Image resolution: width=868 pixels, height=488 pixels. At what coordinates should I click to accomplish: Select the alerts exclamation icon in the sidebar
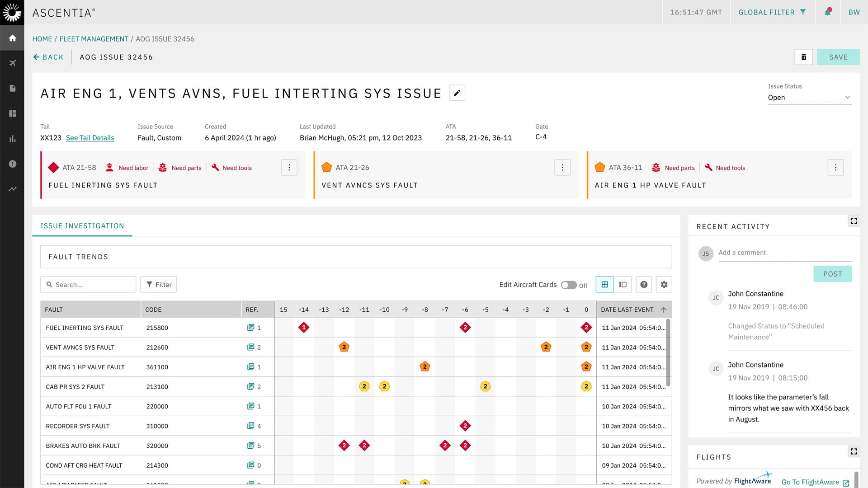(12, 164)
